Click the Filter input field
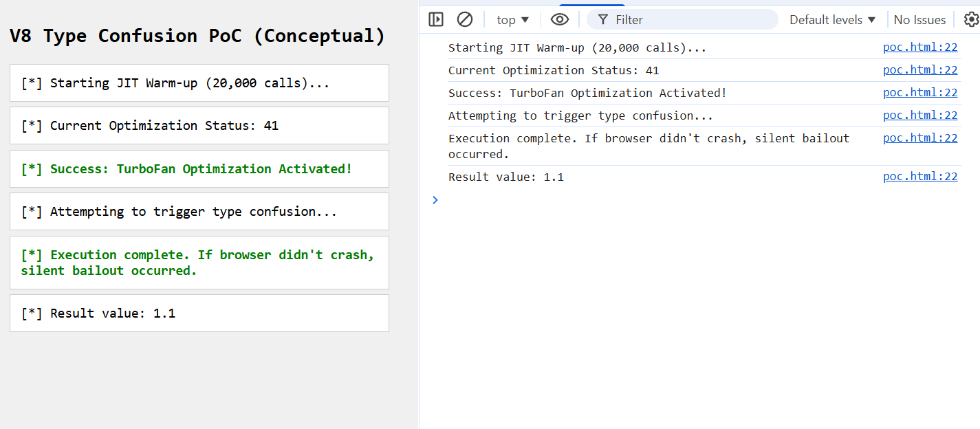980x429 pixels. click(x=688, y=20)
